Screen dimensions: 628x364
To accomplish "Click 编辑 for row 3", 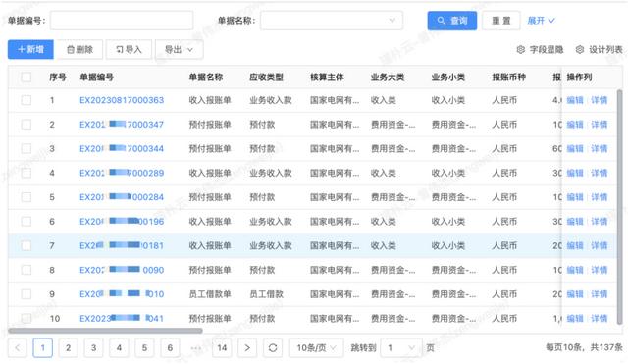I will pos(575,148).
